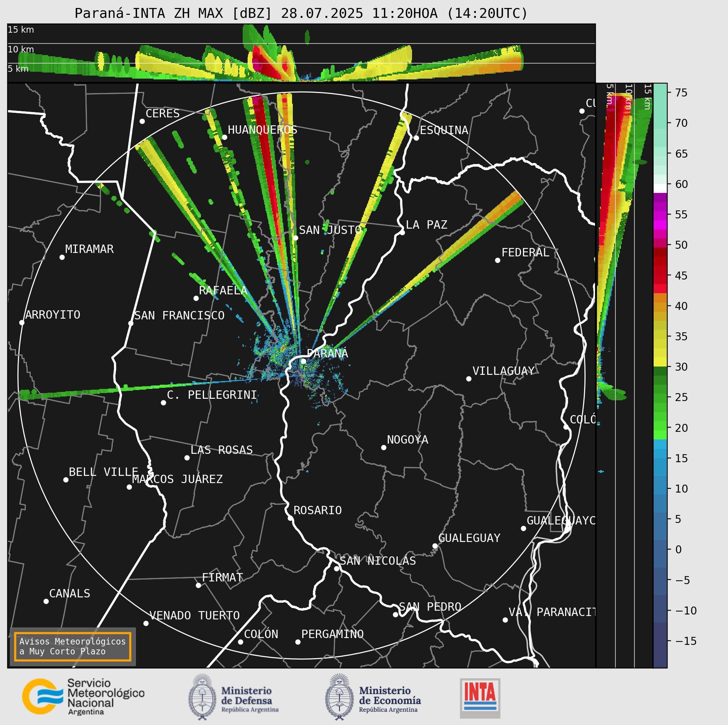This screenshot has height=725, width=728.
Task: Click the red radar beam north of San Justo
Action: (x=267, y=166)
